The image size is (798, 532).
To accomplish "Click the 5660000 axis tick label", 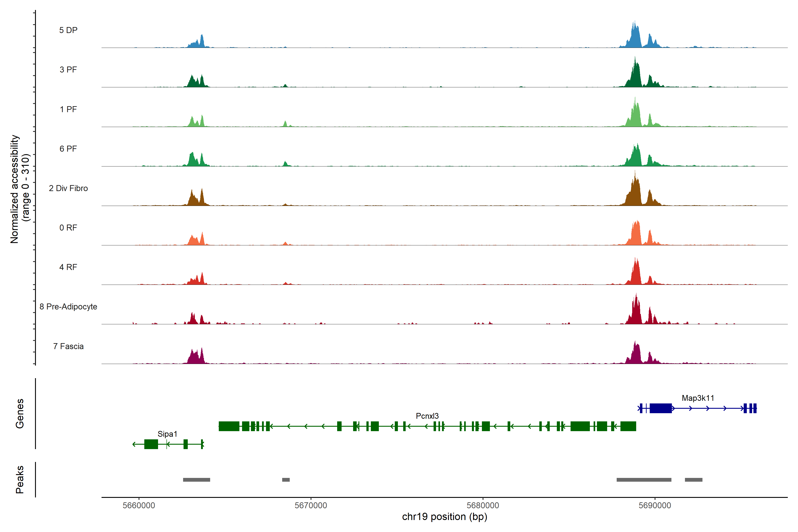I will (x=138, y=505).
